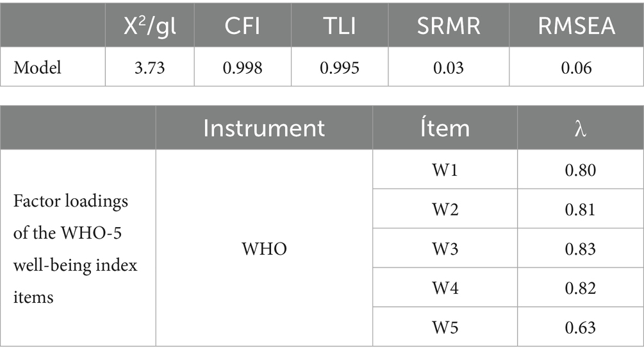Select the RMSEA column header

coord(577,27)
